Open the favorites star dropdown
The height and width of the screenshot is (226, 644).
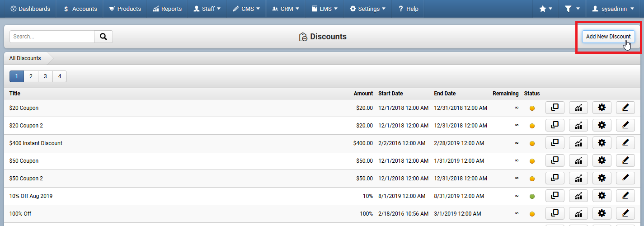click(546, 9)
